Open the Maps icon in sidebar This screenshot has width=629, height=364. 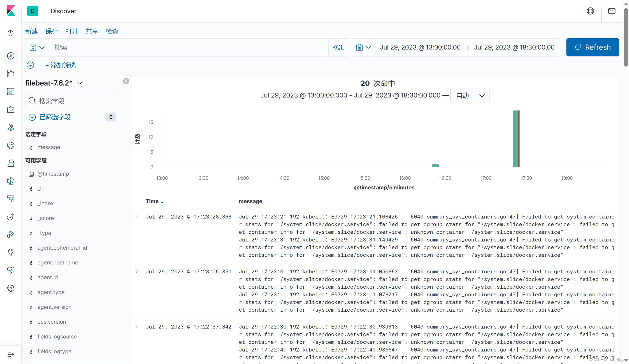pyautogui.click(x=11, y=127)
